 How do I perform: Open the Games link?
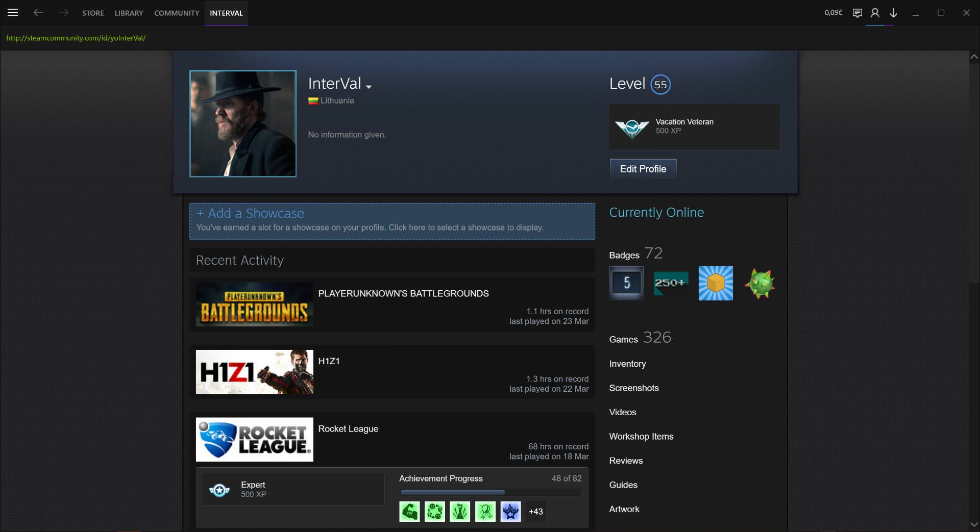point(623,339)
